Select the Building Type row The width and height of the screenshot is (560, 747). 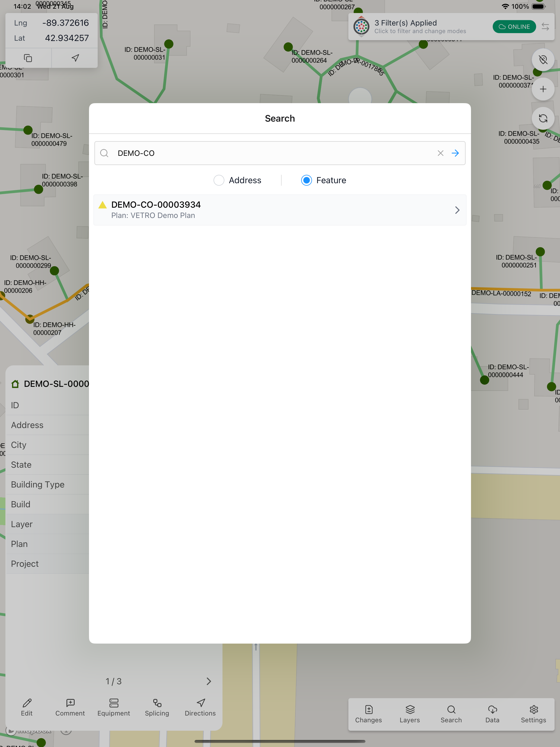47,485
